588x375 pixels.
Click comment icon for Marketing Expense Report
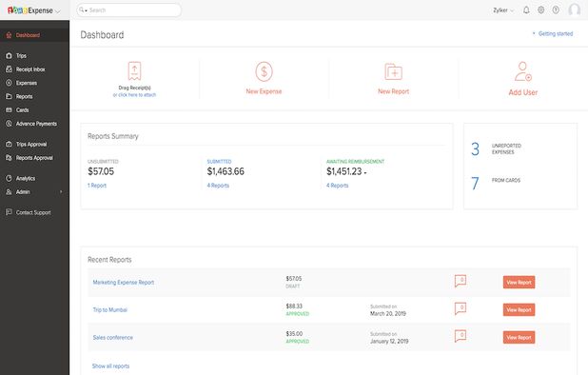[x=461, y=281]
